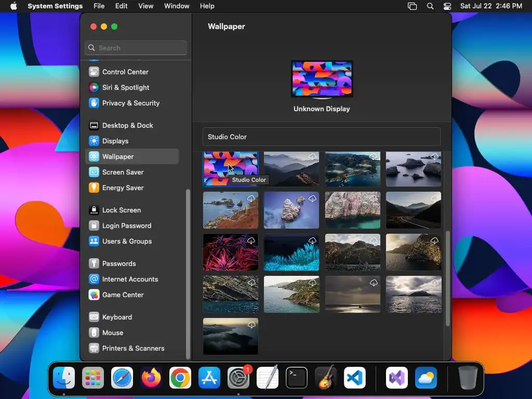Select the sunset clouds over mountains wallpaper
532x399 pixels.
click(x=230, y=337)
